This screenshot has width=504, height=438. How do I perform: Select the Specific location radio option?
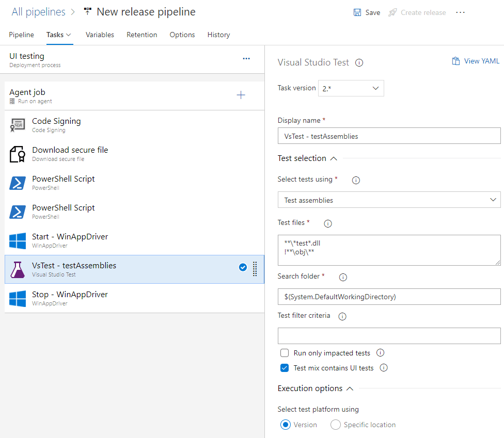(x=336, y=425)
